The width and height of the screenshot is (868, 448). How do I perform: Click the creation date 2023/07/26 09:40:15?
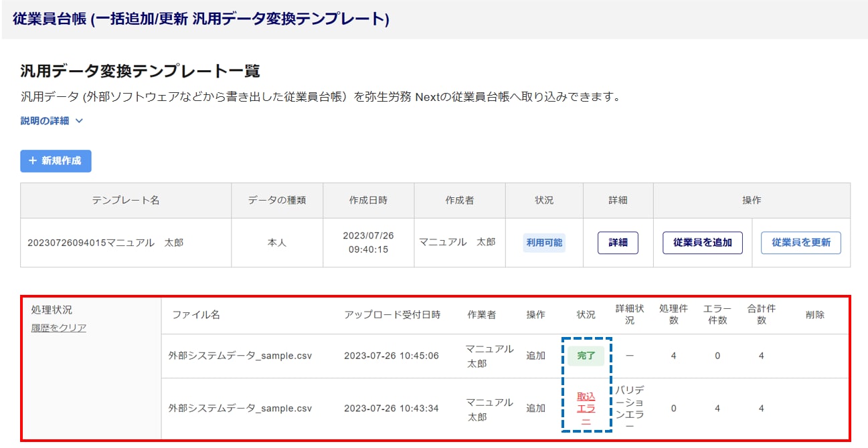coord(368,243)
